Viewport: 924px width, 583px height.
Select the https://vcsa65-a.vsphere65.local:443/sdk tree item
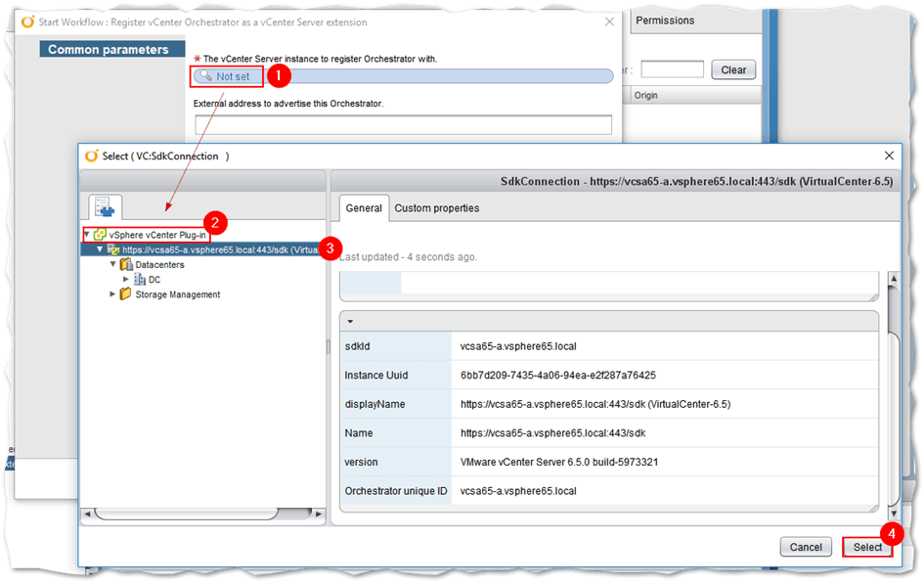tap(220, 250)
